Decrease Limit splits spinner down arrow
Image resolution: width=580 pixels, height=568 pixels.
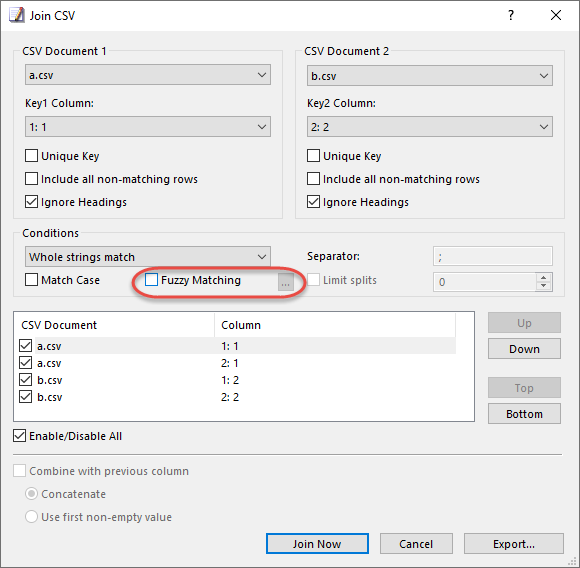coord(543,285)
